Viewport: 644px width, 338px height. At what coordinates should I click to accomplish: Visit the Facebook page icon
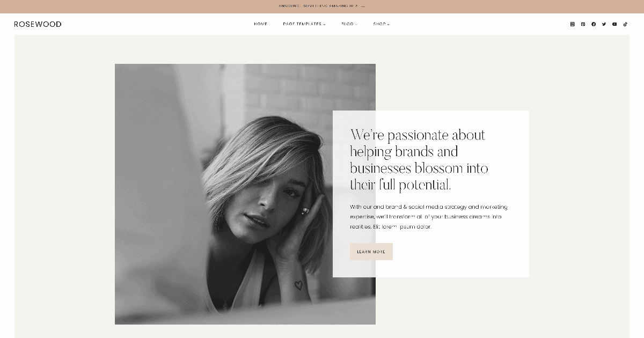594,24
